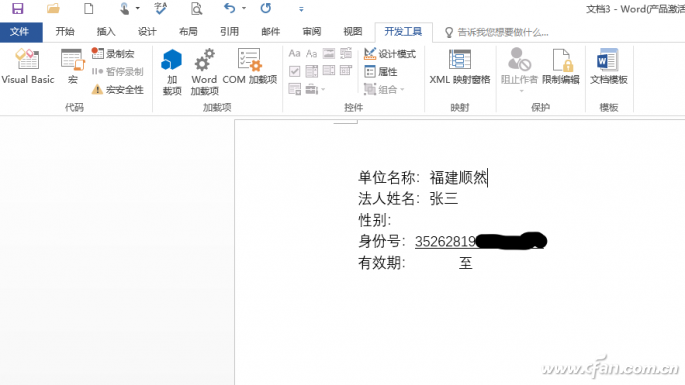Switch to the 审阅 ribbon tab

(x=311, y=31)
